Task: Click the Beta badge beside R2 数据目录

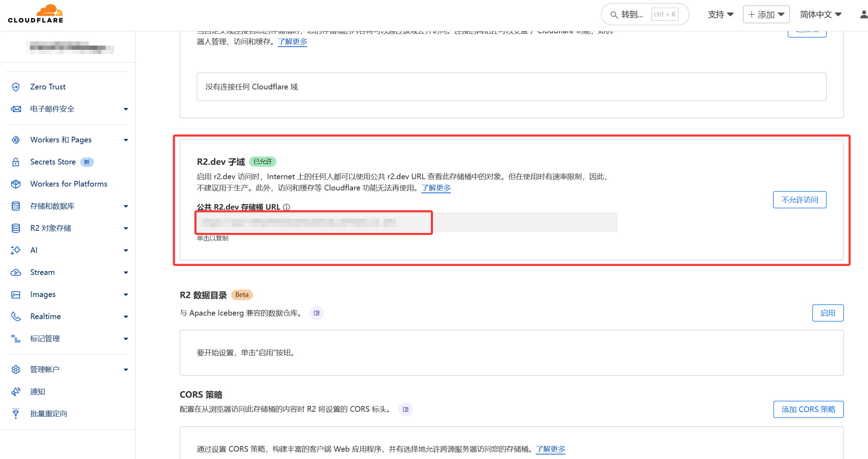Action: tap(242, 295)
